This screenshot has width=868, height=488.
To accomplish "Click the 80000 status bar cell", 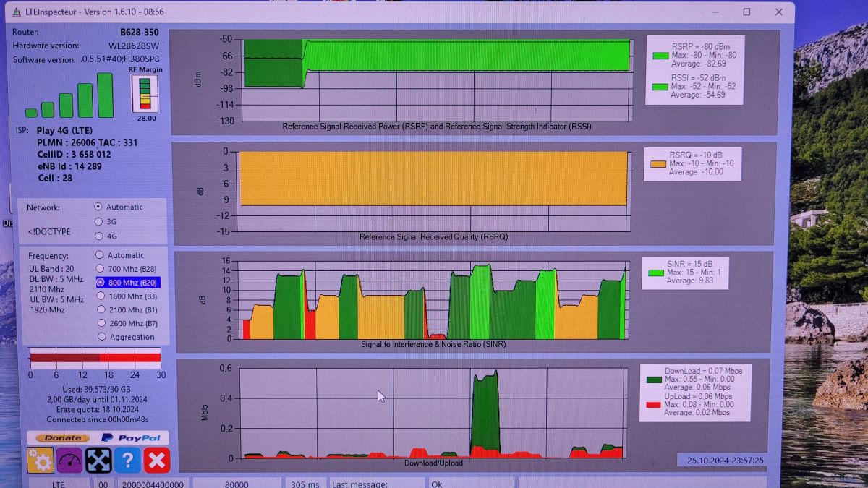I will pos(237,484).
